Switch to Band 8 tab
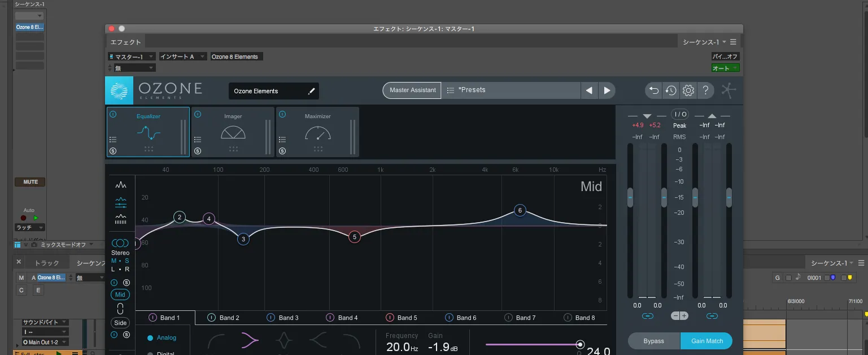The height and width of the screenshot is (355, 868). 580,318
